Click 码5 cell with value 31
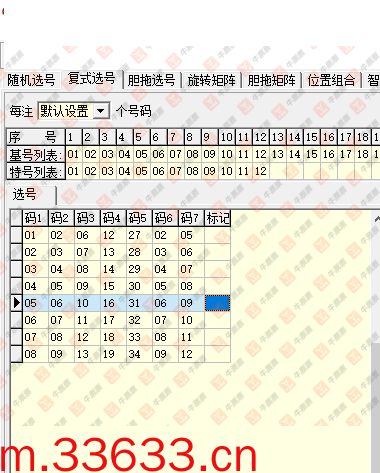Viewport: 380px width, 473px height. click(x=139, y=303)
